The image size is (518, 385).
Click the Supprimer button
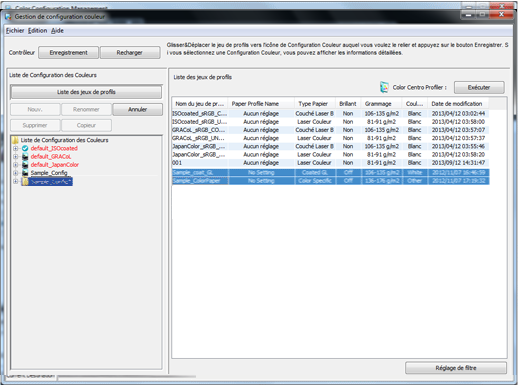[35, 125]
